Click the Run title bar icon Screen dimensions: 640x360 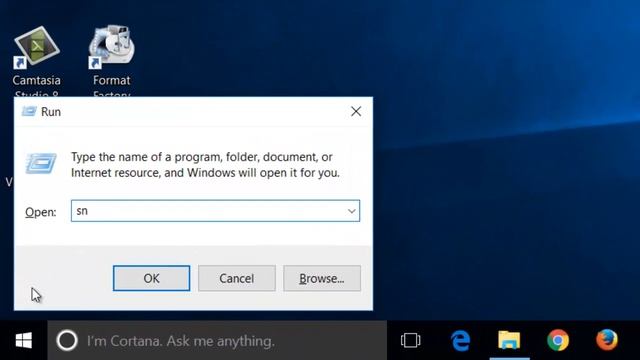[x=29, y=111]
